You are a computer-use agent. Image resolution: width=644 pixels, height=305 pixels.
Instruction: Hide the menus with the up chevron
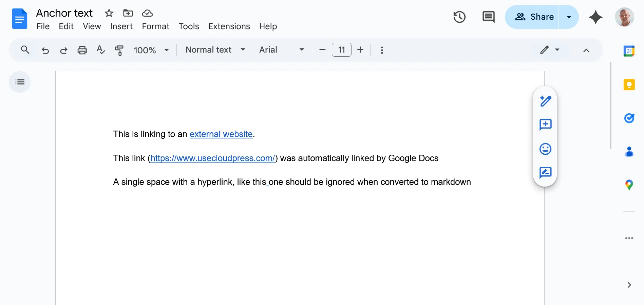(x=586, y=50)
